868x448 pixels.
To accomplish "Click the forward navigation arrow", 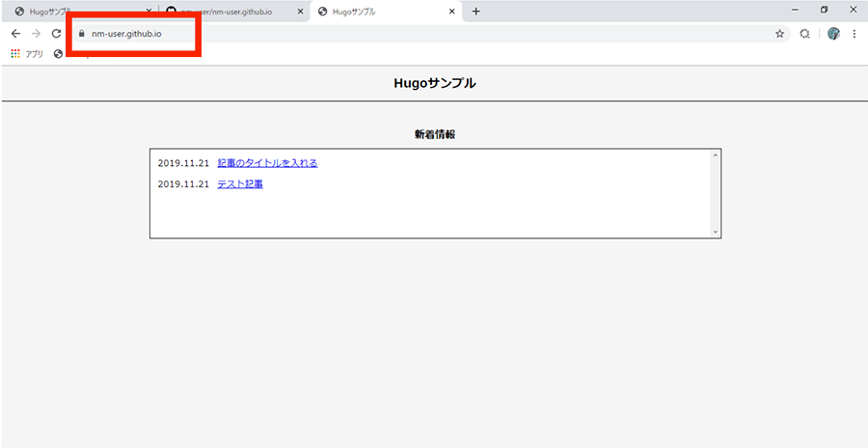I will (x=36, y=34).
